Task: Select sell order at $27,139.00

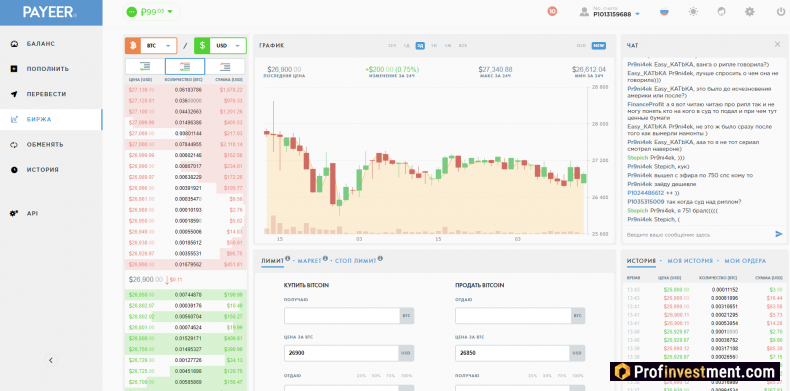Action: 186,90
